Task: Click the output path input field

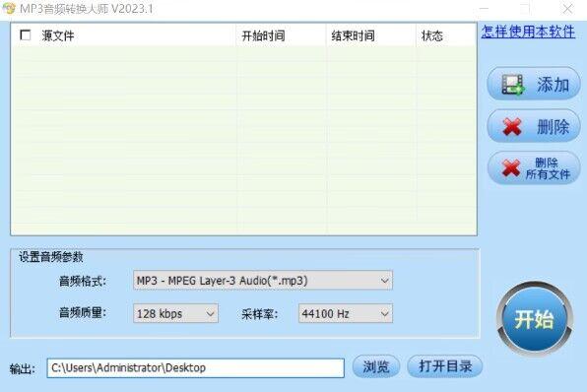Action: click(x=195, y=368)
